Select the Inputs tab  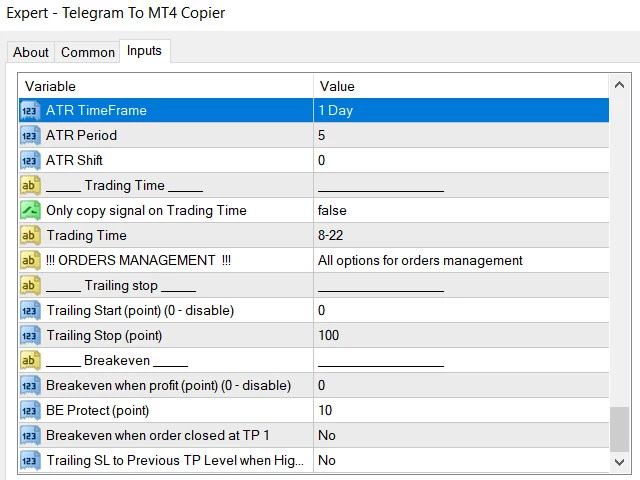click(144, 51)
